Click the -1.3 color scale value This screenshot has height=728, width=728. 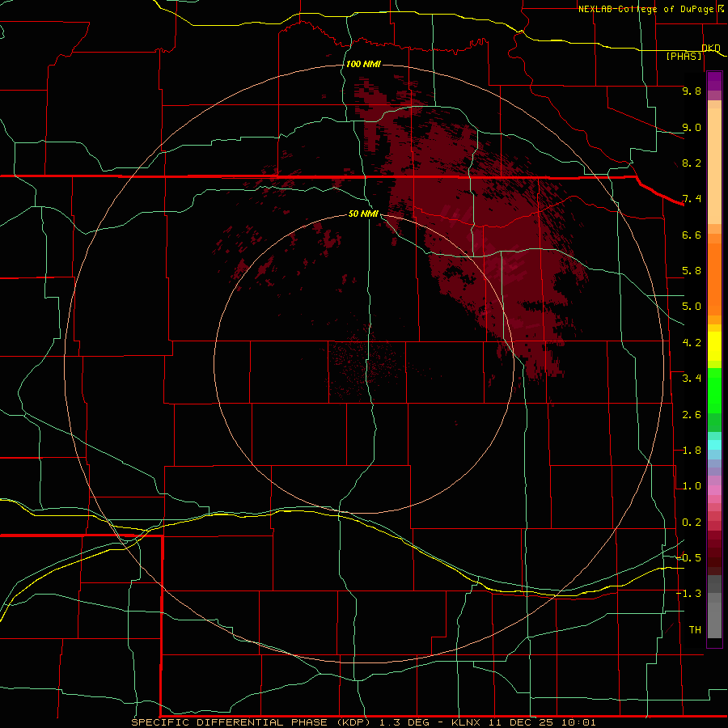click(689, 594)
